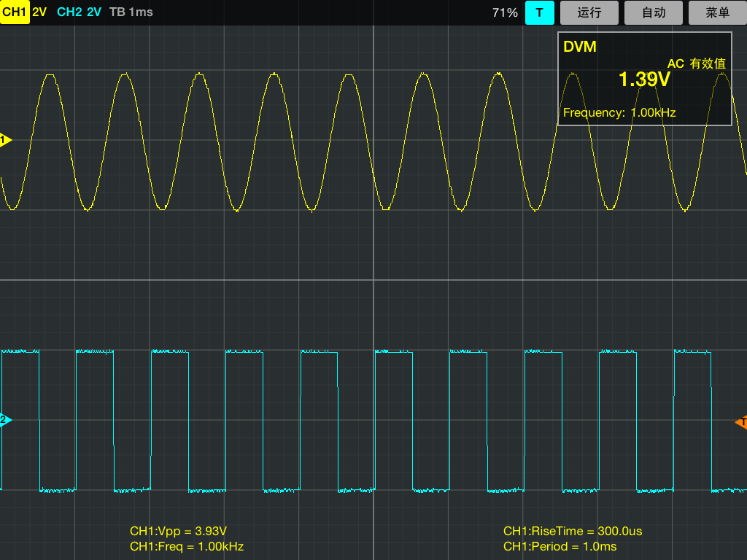
Task: Open CH2 2V vertical scale setting
Action: pos(94,12)
